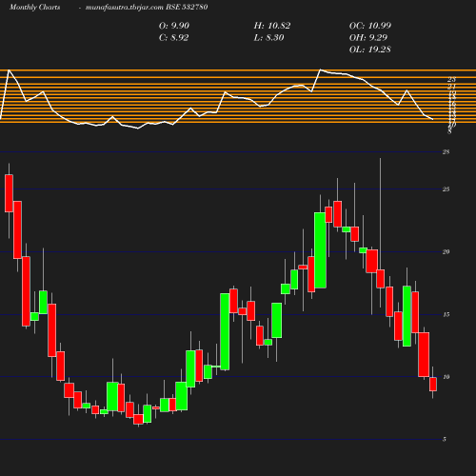
Task: Click the "munafasutra.tbrjar.com" source text
Action: [x=125, y=7]
